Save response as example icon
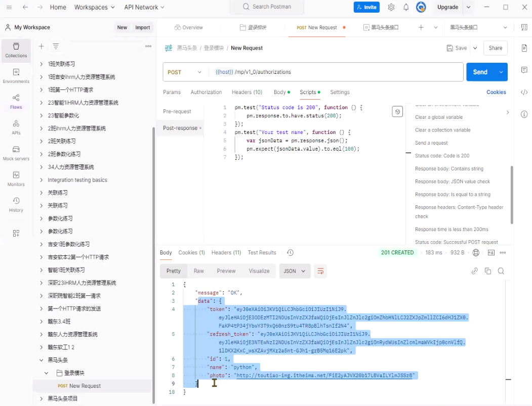Screen dimensions: 532x406 tap(491, 252)
